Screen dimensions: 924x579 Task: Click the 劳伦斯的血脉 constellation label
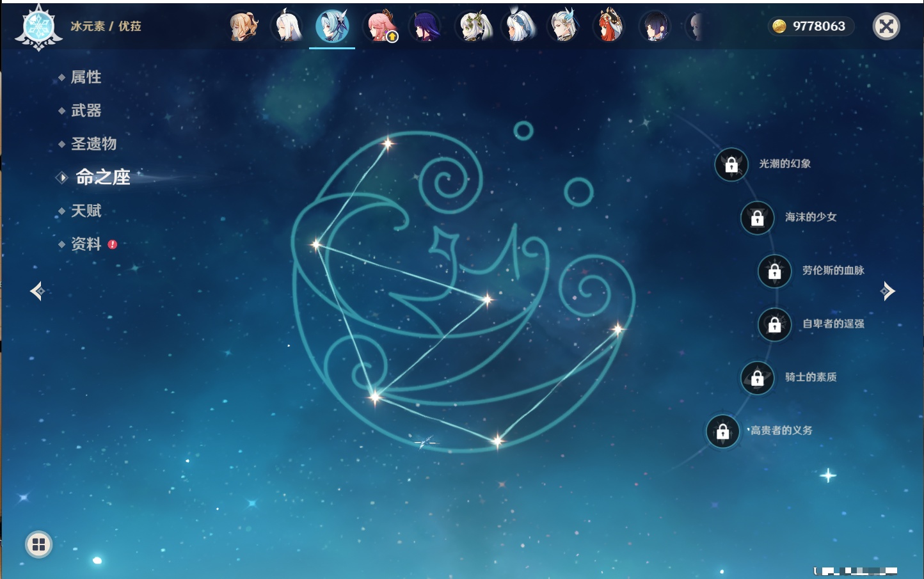(x=833, y=270)
